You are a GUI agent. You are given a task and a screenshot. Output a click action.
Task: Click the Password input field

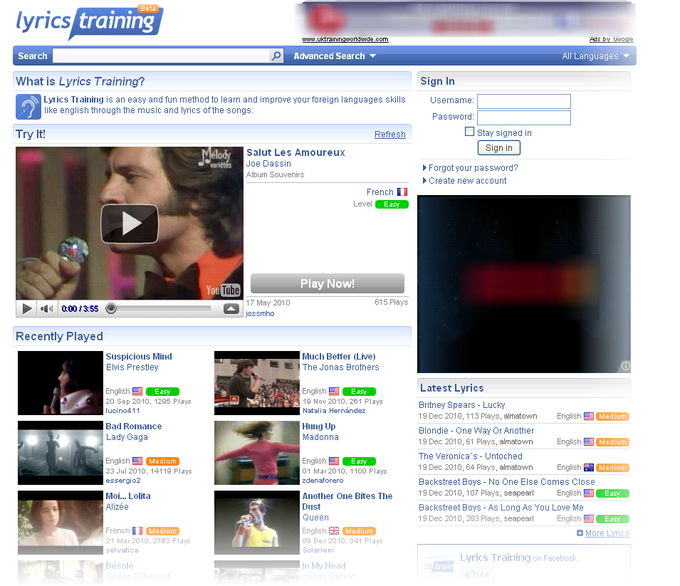[x=524, y=118]
